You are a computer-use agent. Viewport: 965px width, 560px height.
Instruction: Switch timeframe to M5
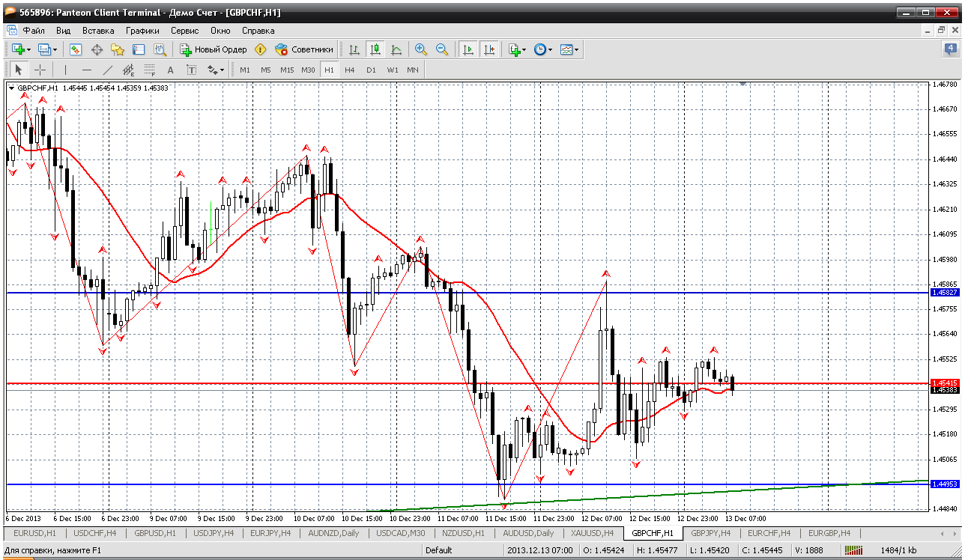click(266, 70)
